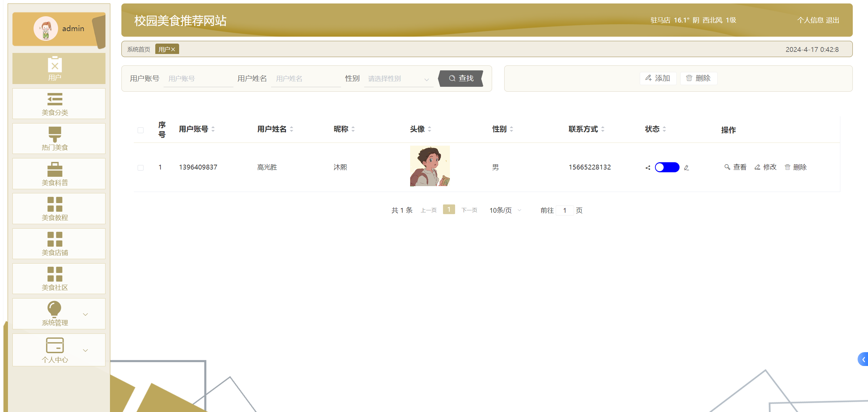Tick the checkbox for row 1
Viewport: 868px width, 412px height.
tap(140, 167)
